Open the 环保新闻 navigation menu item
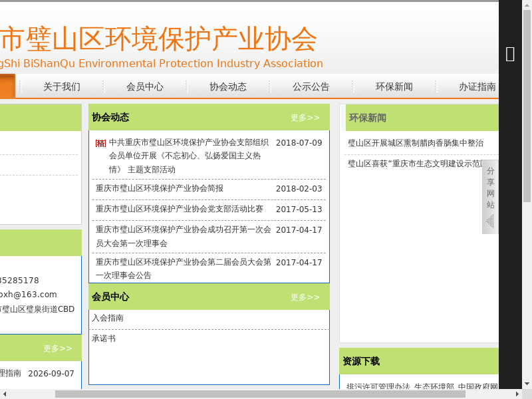The image size is (532, 399). click(394, 87)
